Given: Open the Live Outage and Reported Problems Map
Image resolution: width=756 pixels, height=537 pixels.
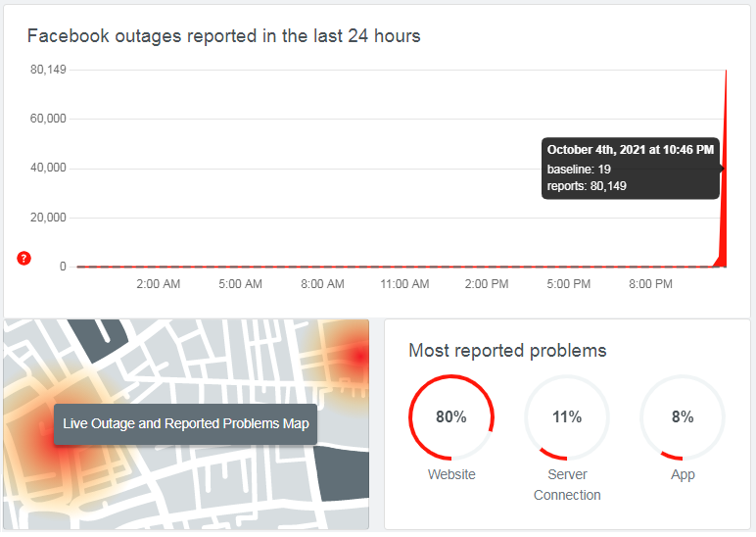Looking at the screenshot, I should point(186,423).
